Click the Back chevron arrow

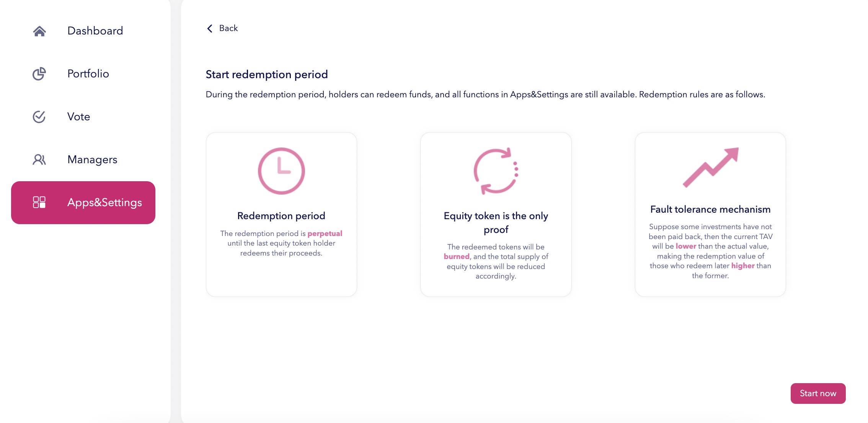pyautogui.click(x=210, y=28)
